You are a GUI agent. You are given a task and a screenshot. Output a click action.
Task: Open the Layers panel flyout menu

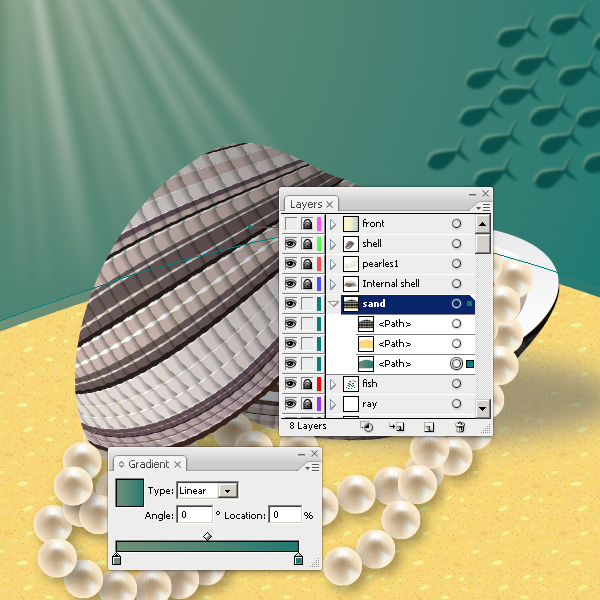[483, 207]
